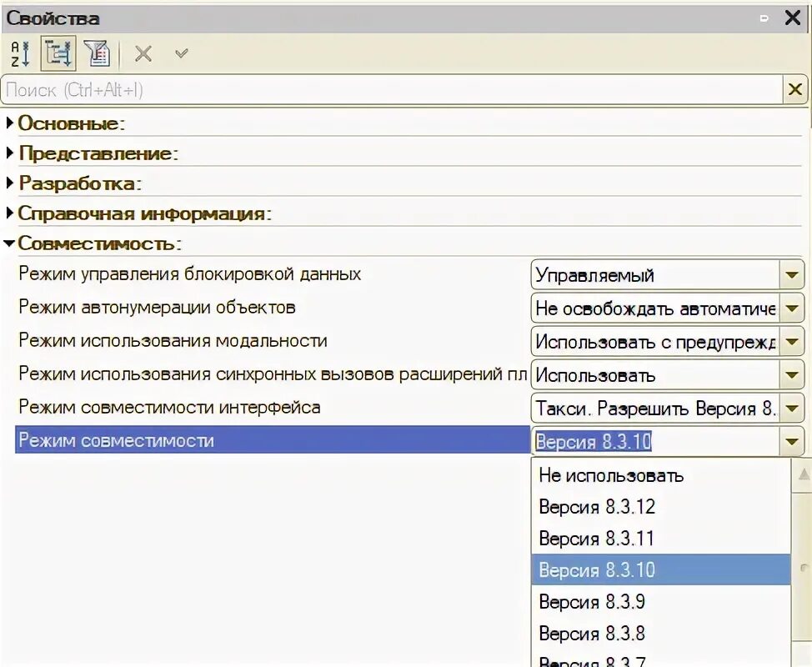Open the Режим совместимости интерфейса dropdown
This screenshot has height=667, width=812.
click(x=790, y=408)
